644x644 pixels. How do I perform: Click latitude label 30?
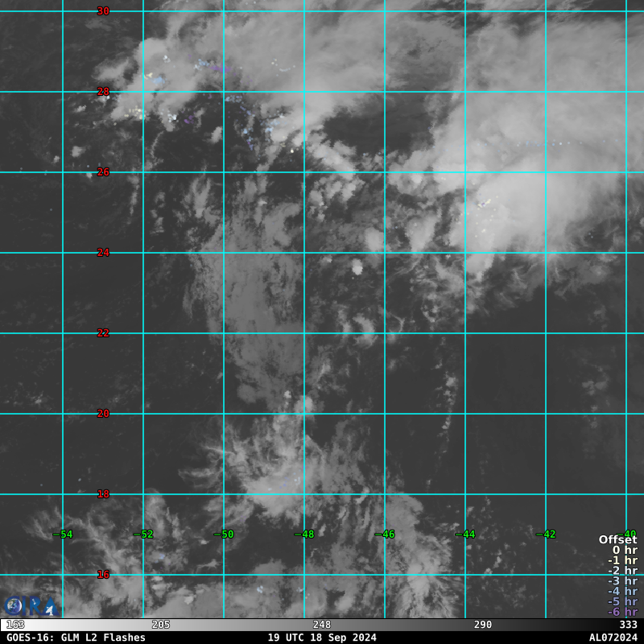click(x=103, y=11)
